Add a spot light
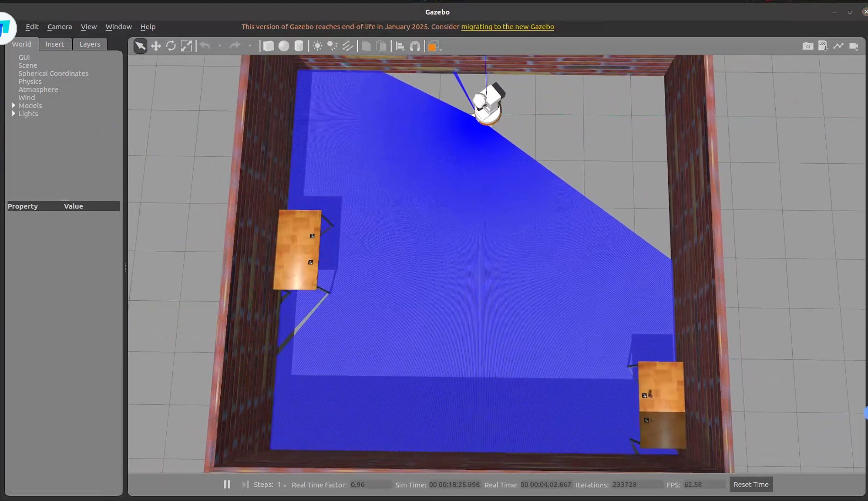Screen dimensions: 868x501 (332, 46)
